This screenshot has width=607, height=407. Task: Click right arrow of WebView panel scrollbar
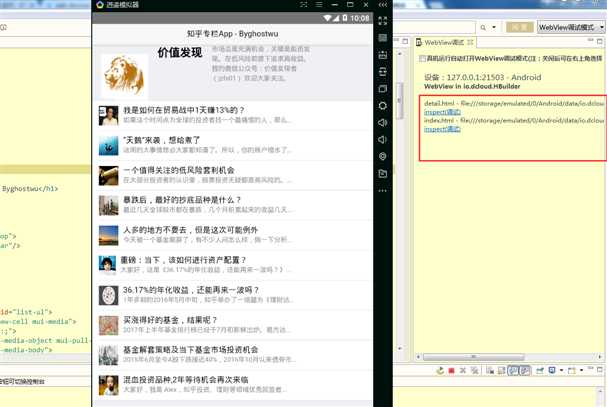tap(600, 357)
